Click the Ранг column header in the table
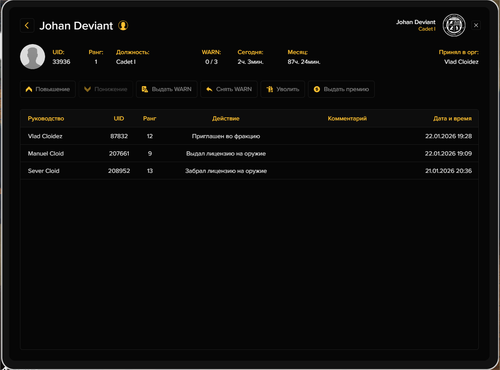500x370 pixels. [150, 119]
